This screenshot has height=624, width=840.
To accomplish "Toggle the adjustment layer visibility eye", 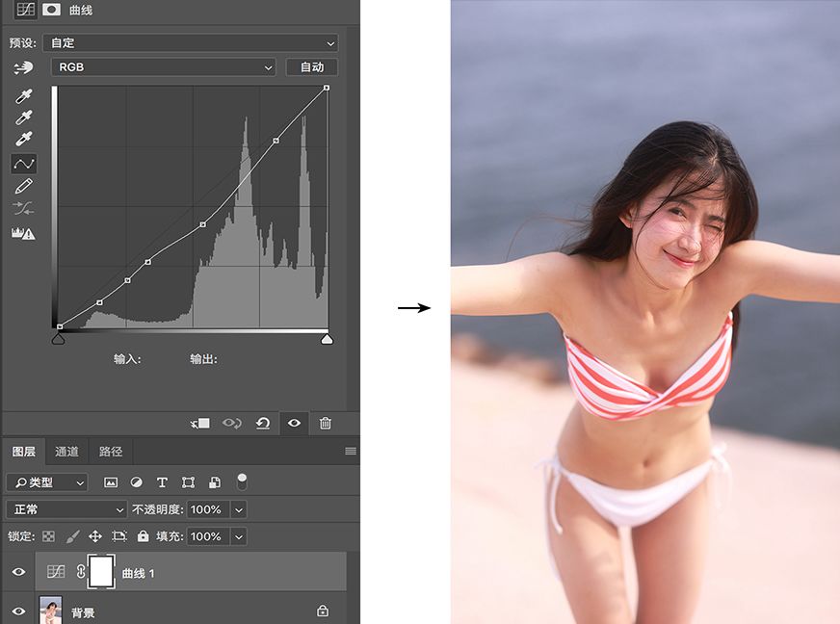I will pos(294,423).
